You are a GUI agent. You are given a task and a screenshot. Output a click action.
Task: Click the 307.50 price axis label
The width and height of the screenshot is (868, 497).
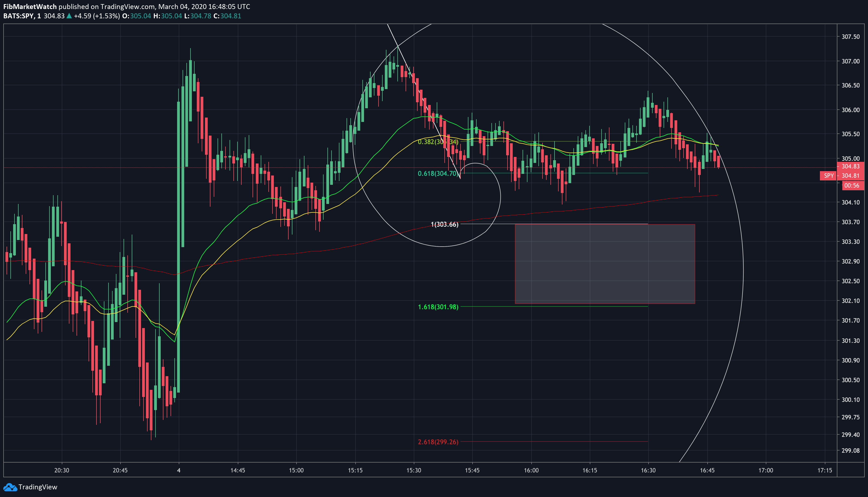(x=850, y=37)
